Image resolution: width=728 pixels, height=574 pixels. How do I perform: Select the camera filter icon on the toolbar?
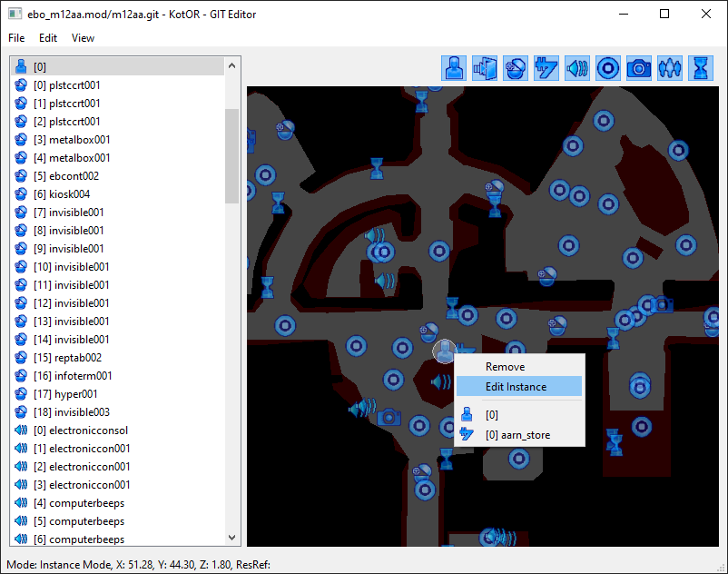coord(638,68)
